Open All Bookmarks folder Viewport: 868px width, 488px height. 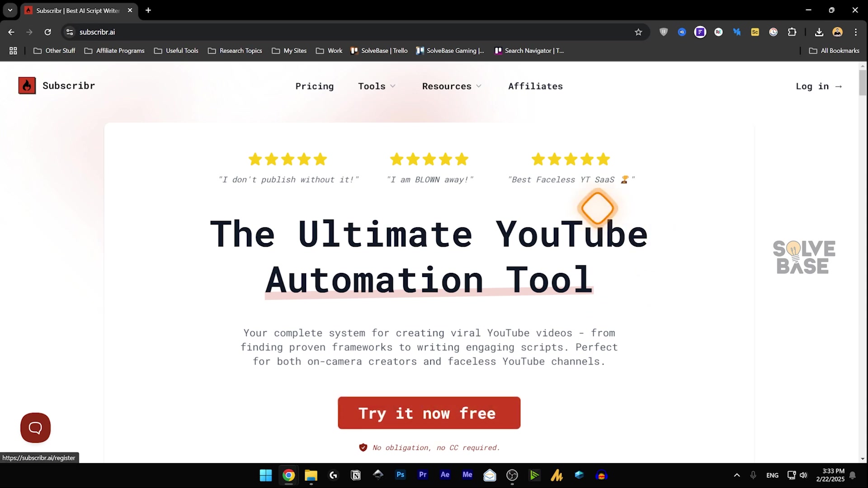[834, 51]
